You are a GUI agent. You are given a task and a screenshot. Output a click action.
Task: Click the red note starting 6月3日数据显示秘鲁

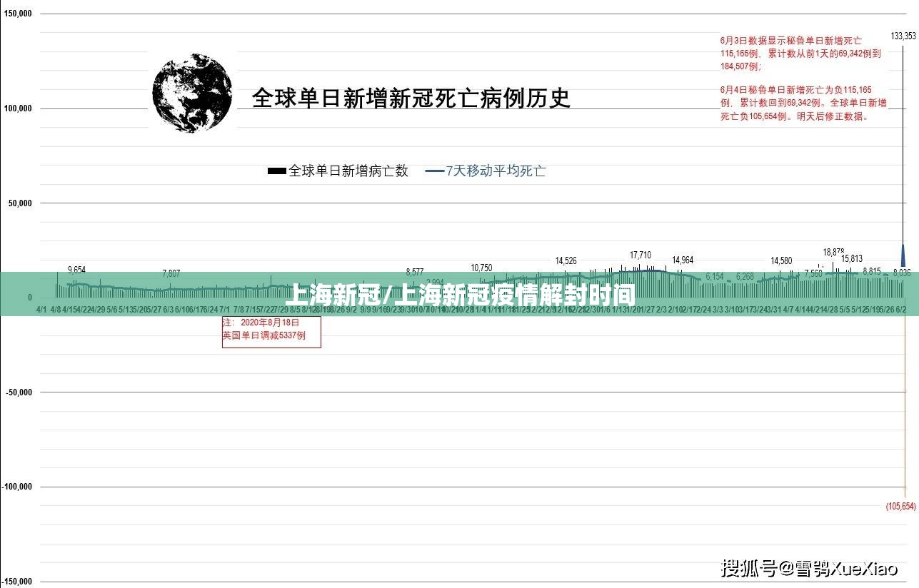coord(801,54)
